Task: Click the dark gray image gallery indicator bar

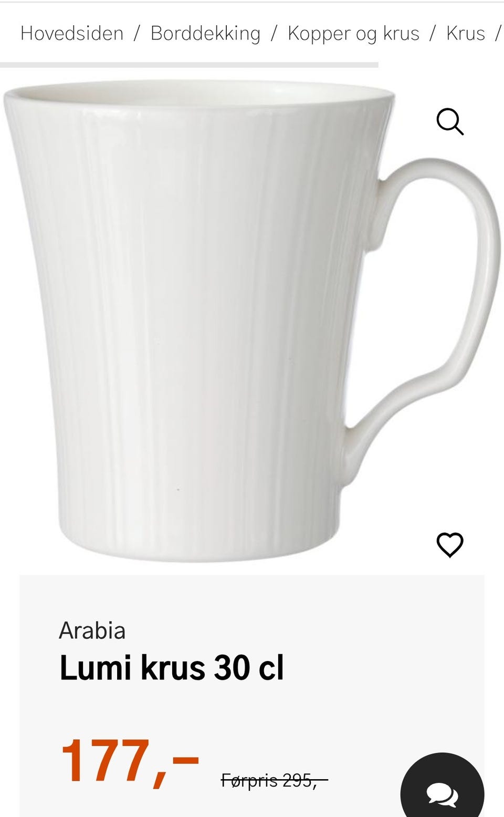Action: point(189,65)
